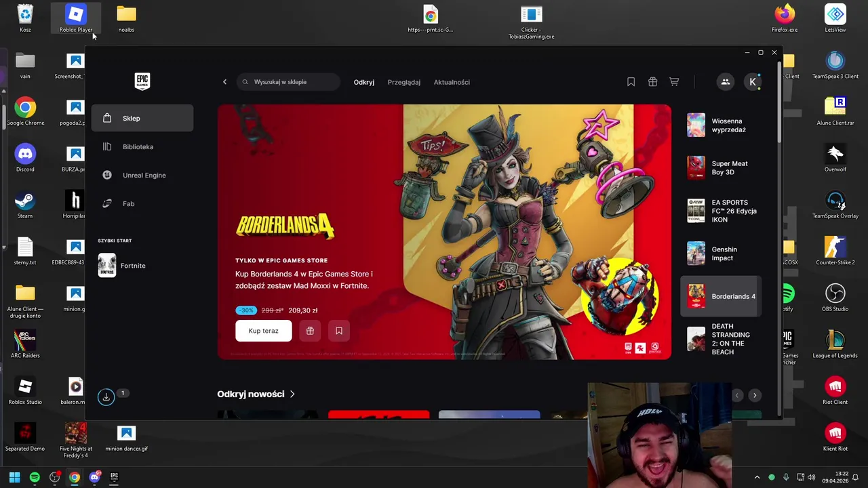Select Borderlands 4 in carousel list

click(721, 296)
